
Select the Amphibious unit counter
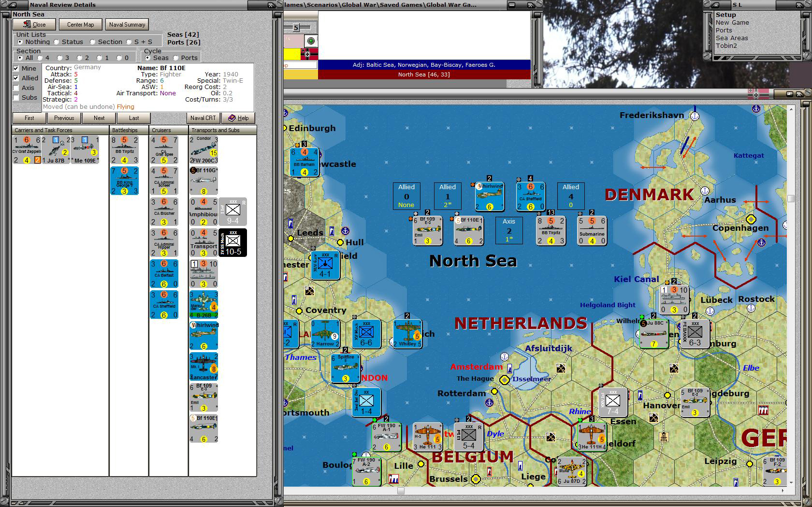(204, 212)
